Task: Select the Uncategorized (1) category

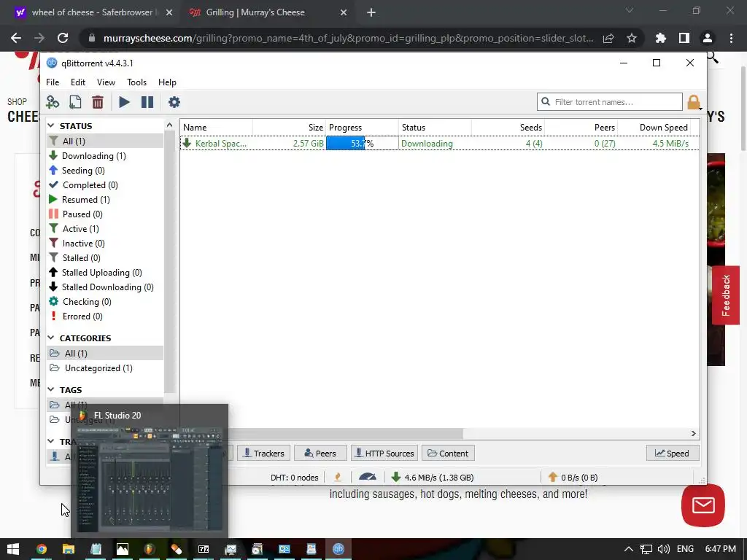Action: [x=105, y=368]
